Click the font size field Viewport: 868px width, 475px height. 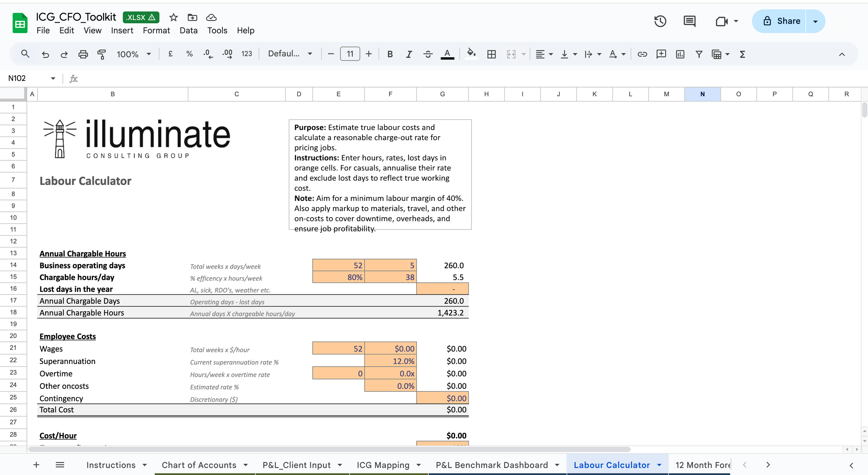pos(350,54)
